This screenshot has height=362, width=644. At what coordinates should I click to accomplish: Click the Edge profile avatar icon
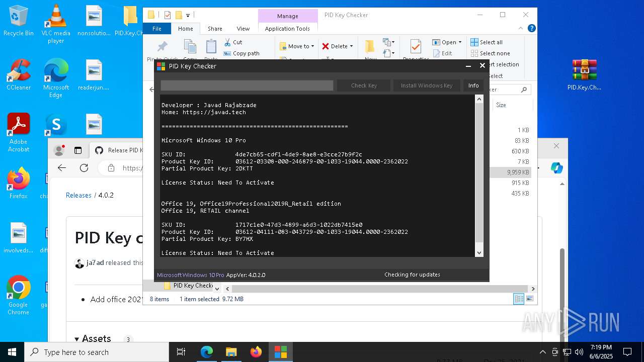click(x=59, y=150)
